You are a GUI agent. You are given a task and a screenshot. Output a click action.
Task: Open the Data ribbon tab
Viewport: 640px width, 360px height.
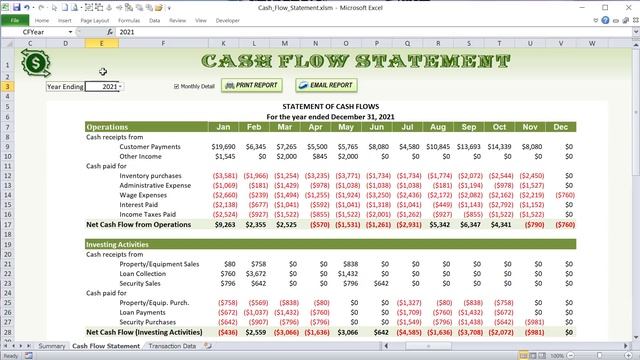click(154, 20)
